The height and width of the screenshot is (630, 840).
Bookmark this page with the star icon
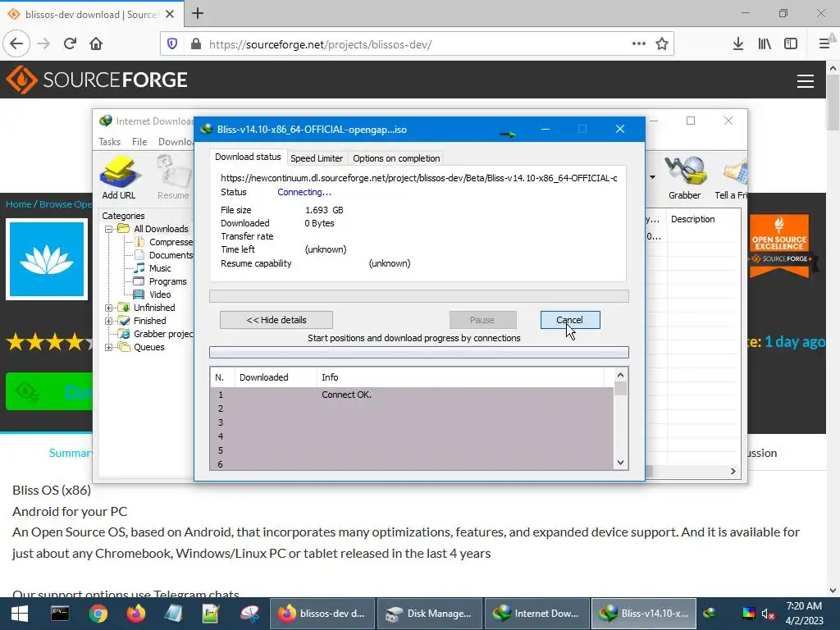point(662,44)
